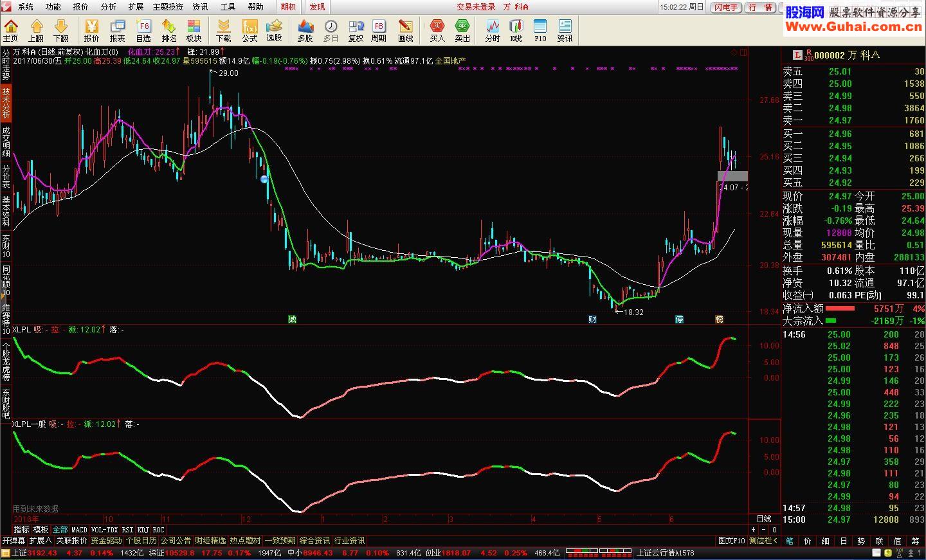This screenshot has height=560, width=926.
Task: Click the 下载 download data icon
Action: (223, 30)
